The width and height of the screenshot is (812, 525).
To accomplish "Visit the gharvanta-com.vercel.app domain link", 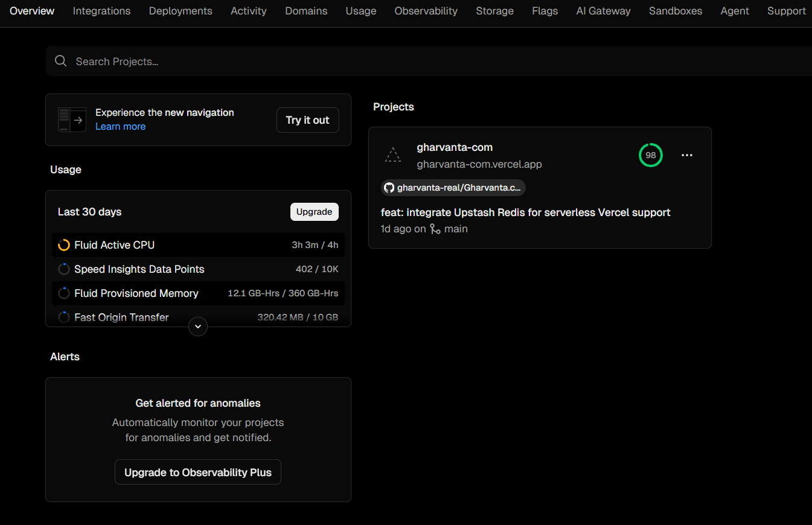I will click(479, 164).
